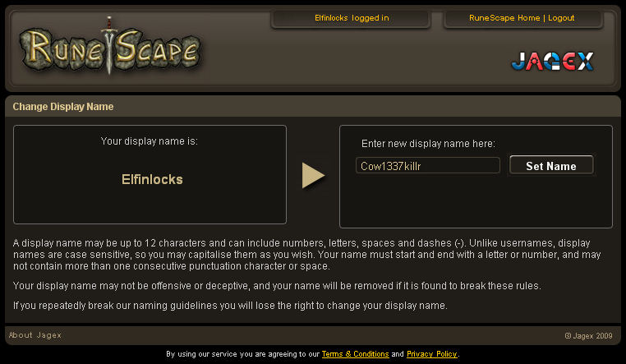Click the Change Display Name heading
The width and height of the screenshot is (626, 364).
[x=63, y=107]
